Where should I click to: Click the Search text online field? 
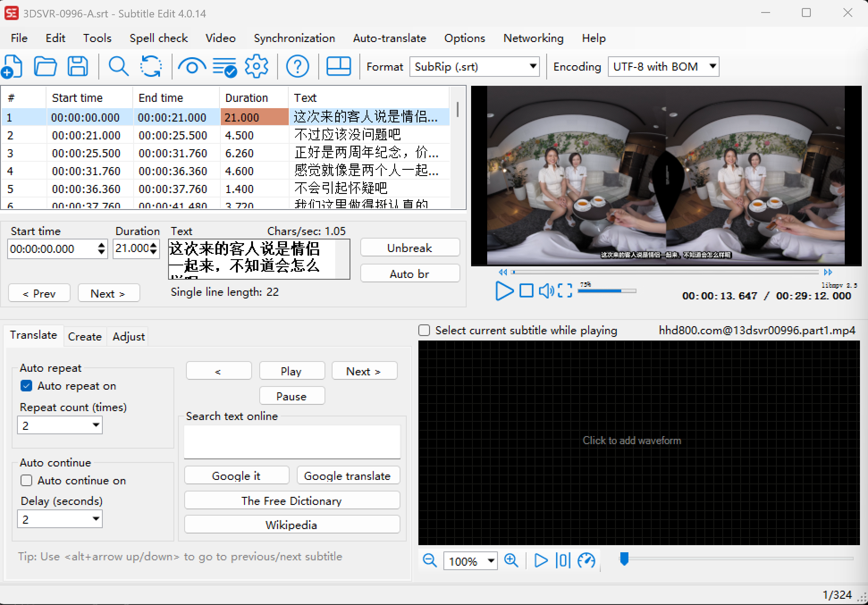click(292, 441)
